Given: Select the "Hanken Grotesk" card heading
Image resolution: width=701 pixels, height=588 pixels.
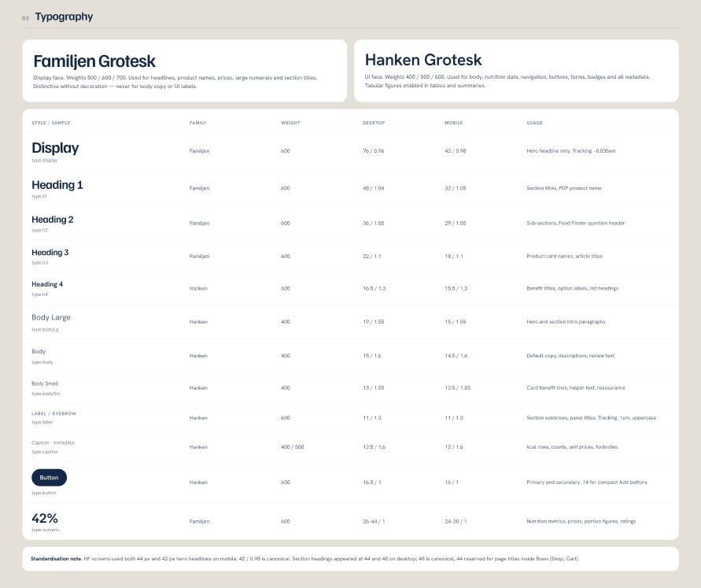Looking at the screenshot, I should click(423, 60).
